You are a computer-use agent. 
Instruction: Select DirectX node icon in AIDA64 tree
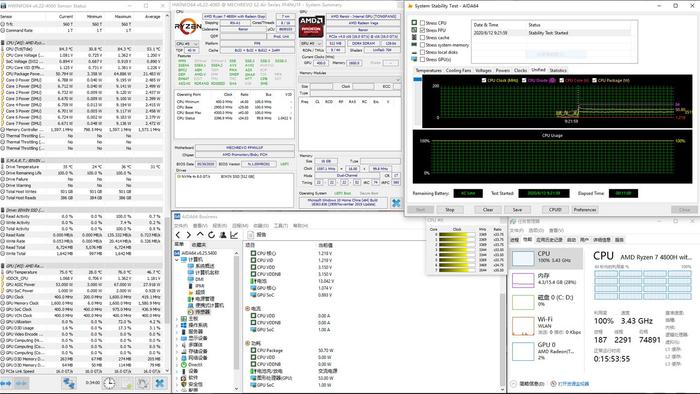183,365
